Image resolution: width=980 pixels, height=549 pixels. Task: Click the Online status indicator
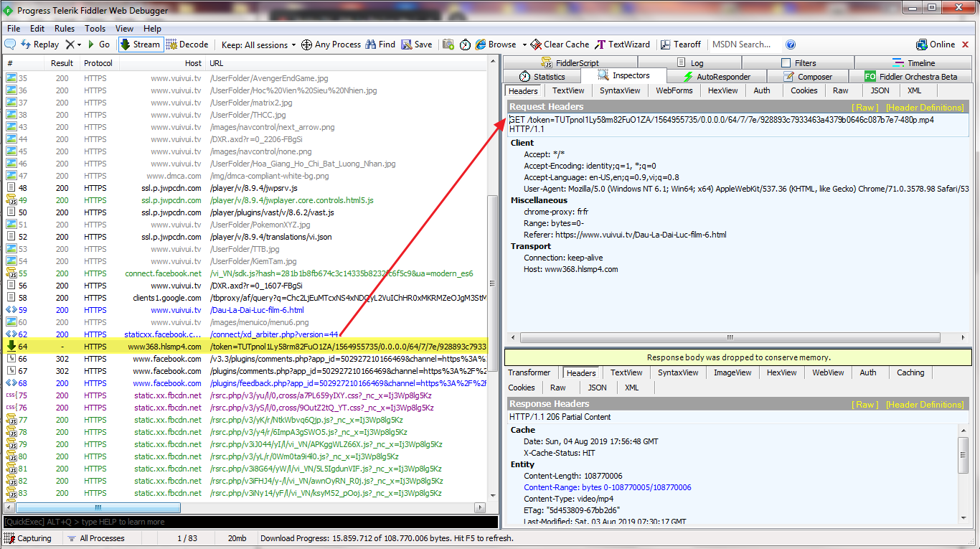point(936,44)
